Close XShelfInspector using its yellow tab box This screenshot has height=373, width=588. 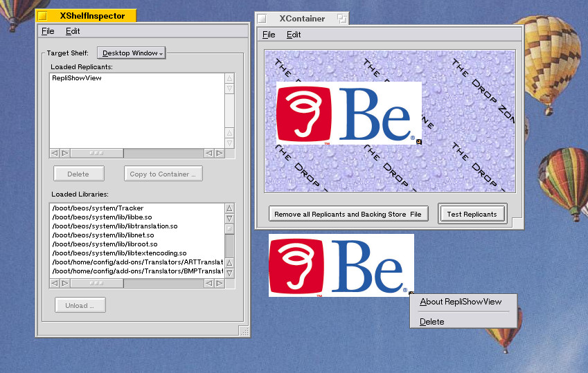pyautogui.click(x=42, y=16)
